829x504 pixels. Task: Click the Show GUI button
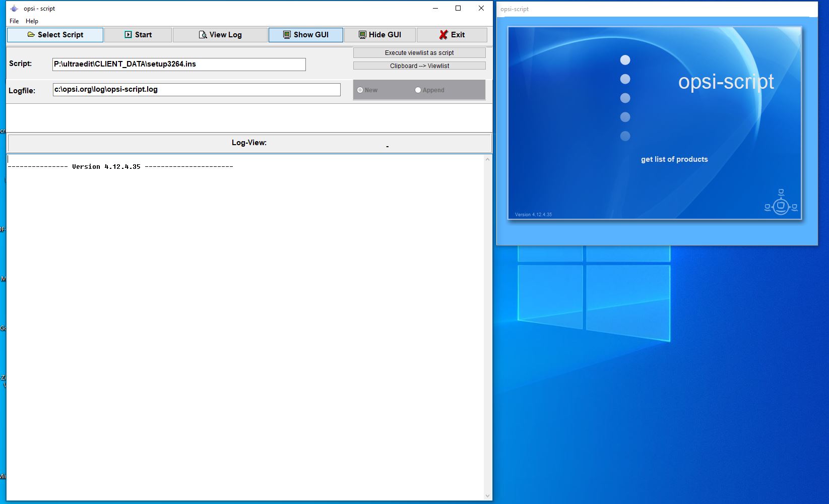click(x=306, y=35)
